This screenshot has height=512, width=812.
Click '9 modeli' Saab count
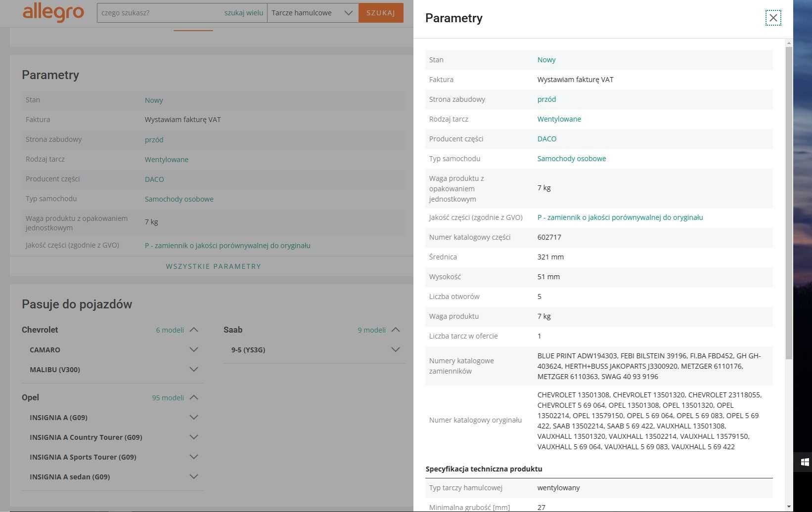tap(371, 330)
